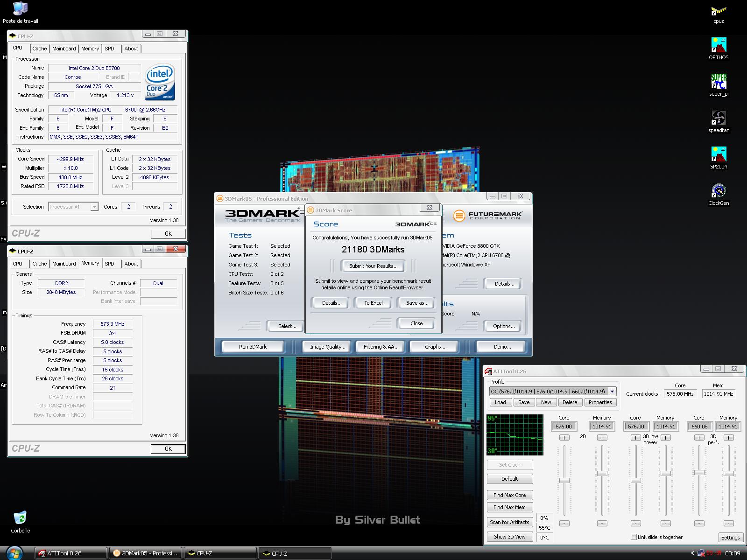Click the 2D Memory clock slider handle
Screen dimensions: 747x560
[602, 473]
